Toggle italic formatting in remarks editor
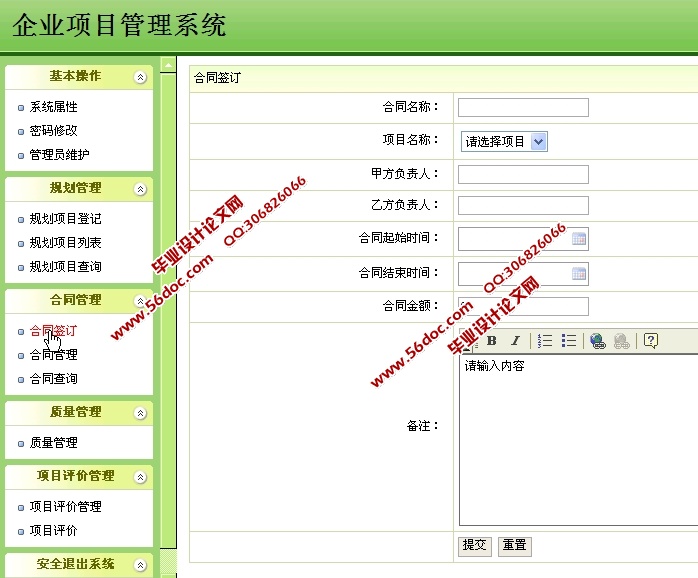This screenshot has height=578, width=698. point(515,341)
